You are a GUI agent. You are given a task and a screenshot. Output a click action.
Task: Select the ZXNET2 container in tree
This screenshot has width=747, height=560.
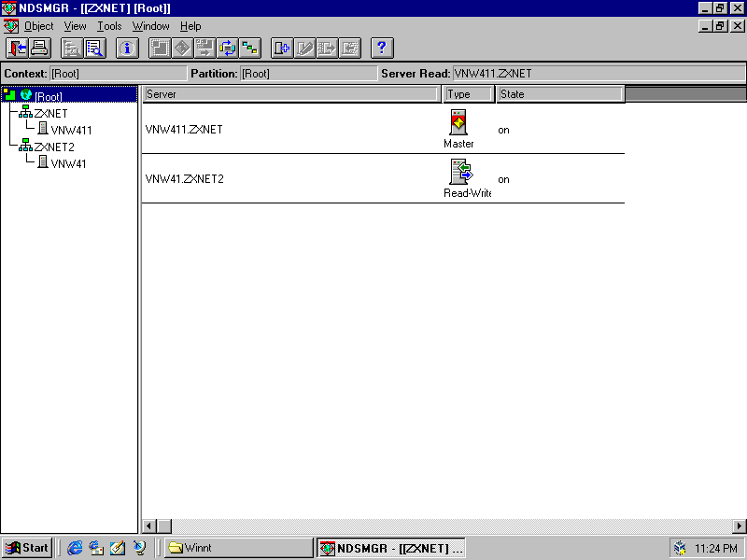(54, 147)
